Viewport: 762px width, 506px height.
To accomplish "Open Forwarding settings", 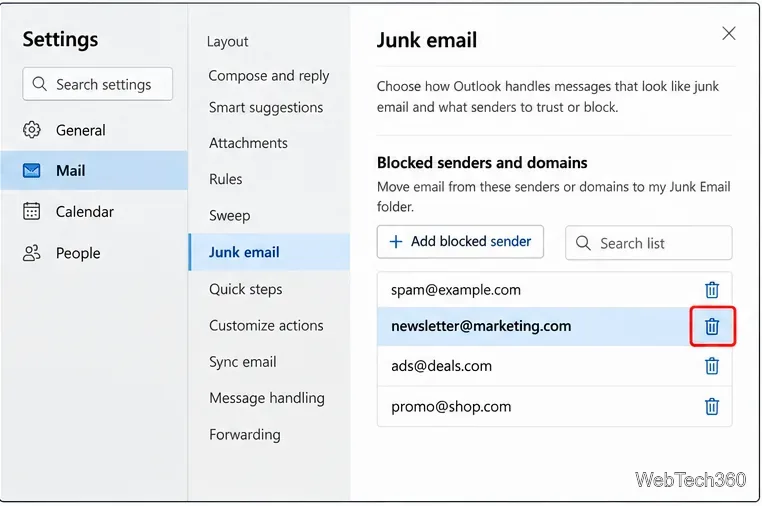I will coord(244,434).
